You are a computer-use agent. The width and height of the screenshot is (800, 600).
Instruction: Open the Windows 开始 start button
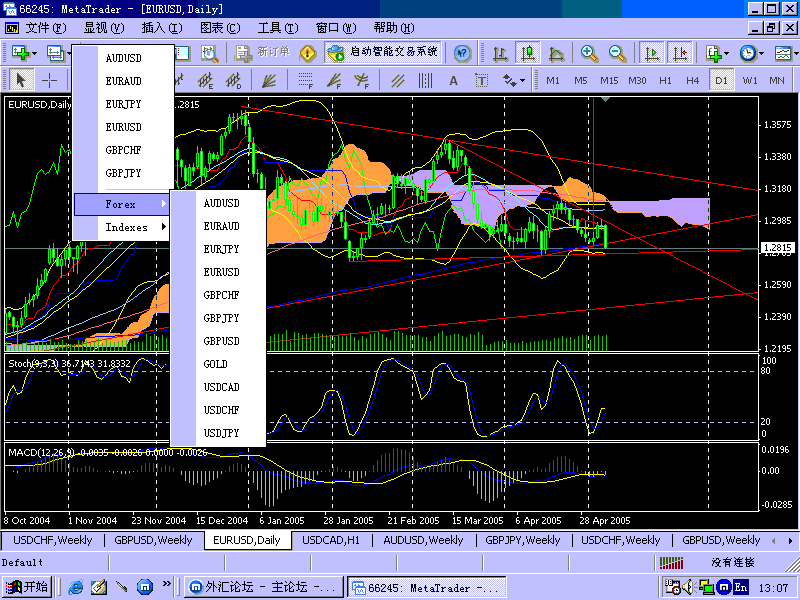(x=28, y=587)
